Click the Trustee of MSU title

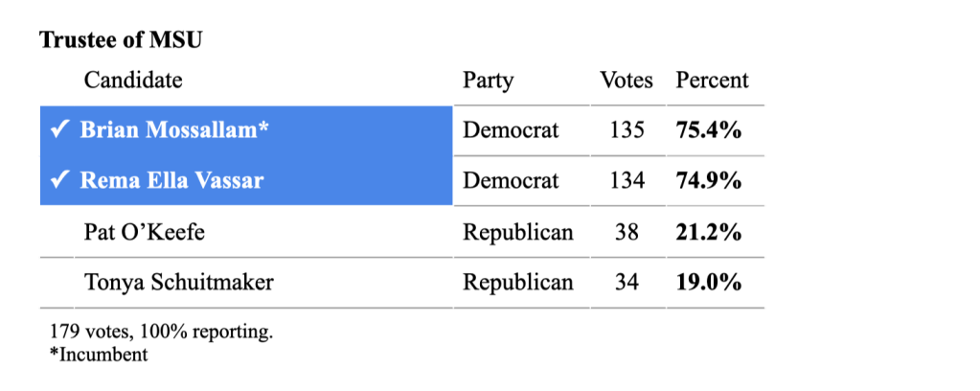(121, 40)
